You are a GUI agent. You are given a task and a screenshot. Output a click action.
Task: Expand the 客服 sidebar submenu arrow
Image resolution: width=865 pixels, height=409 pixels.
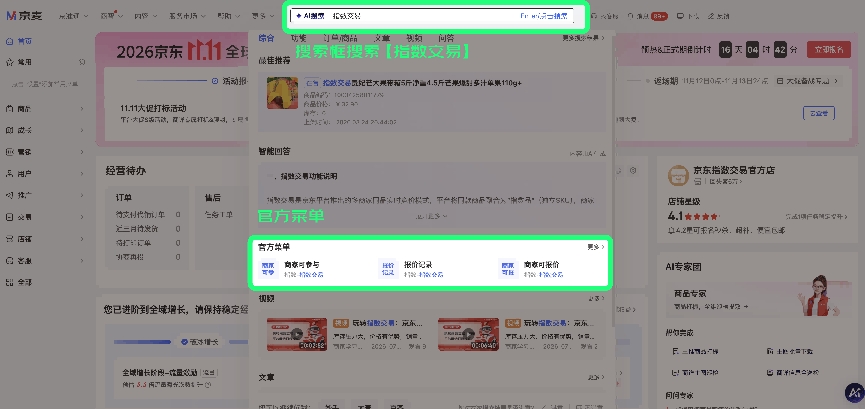(x=82, y=261)
